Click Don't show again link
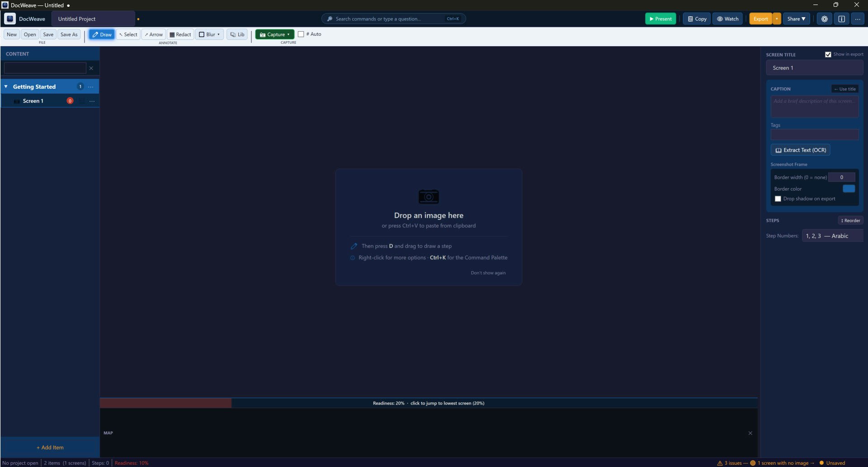The width and height of the screenshot is (868, 467). tap(488, 273)
